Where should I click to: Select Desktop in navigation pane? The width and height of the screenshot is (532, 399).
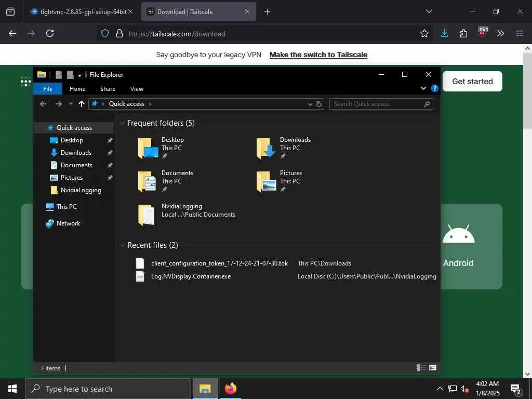tap(74, 140)
